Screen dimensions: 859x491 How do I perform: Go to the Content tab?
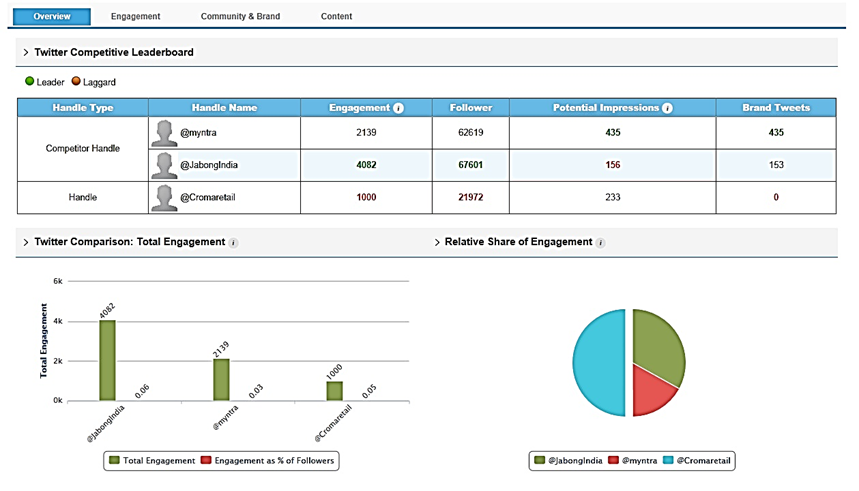click(336, 16)
